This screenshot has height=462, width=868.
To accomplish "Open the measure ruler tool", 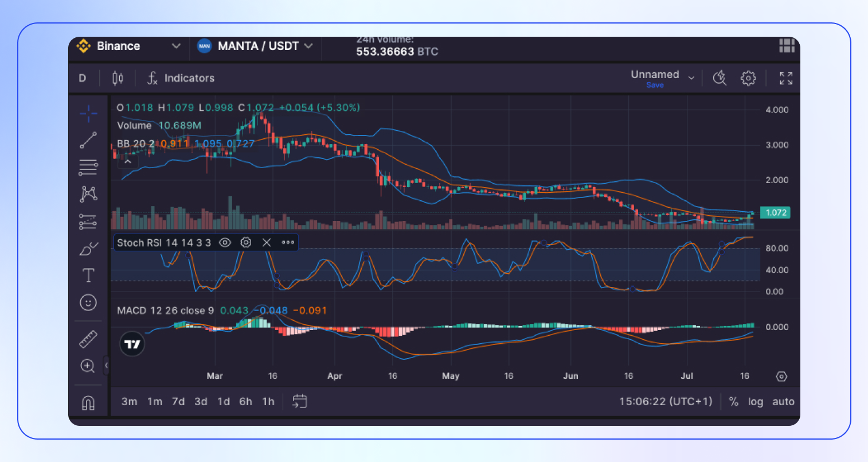I will pos(88,339).
